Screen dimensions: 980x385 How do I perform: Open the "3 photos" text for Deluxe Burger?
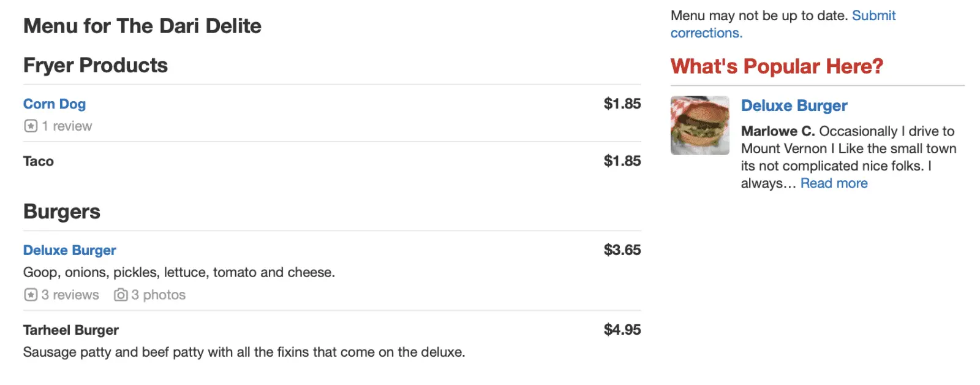click(158, 295)
